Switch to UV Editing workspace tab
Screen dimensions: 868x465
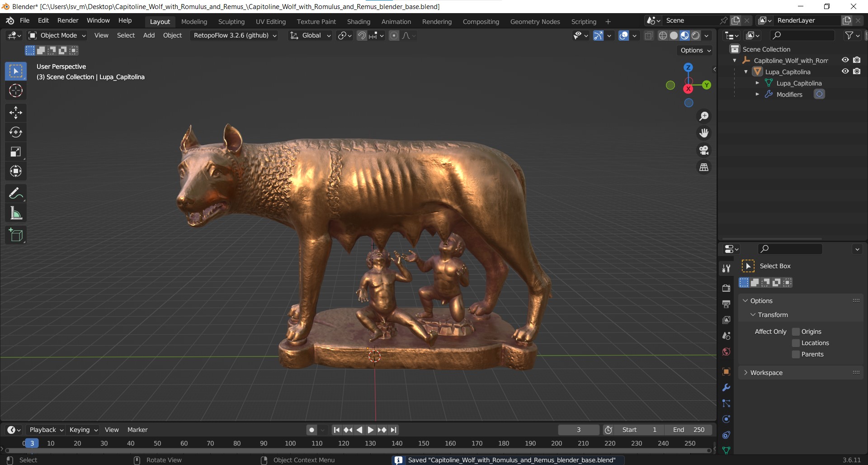271,22
